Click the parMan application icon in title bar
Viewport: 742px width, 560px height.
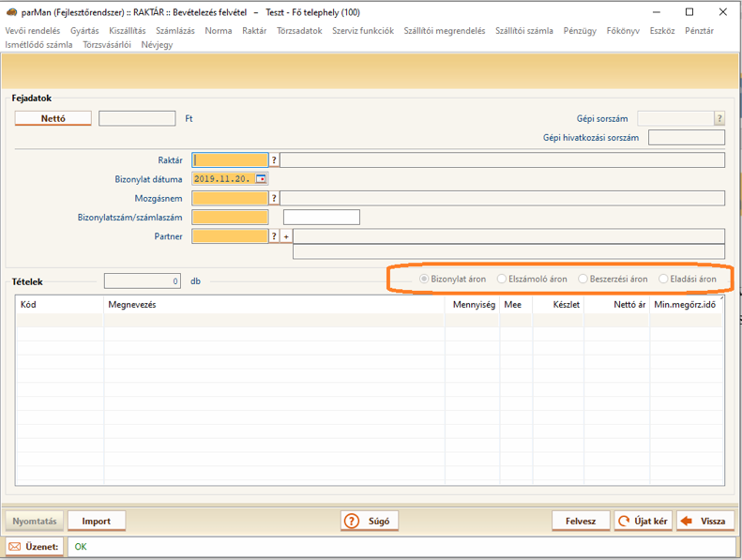12,12
